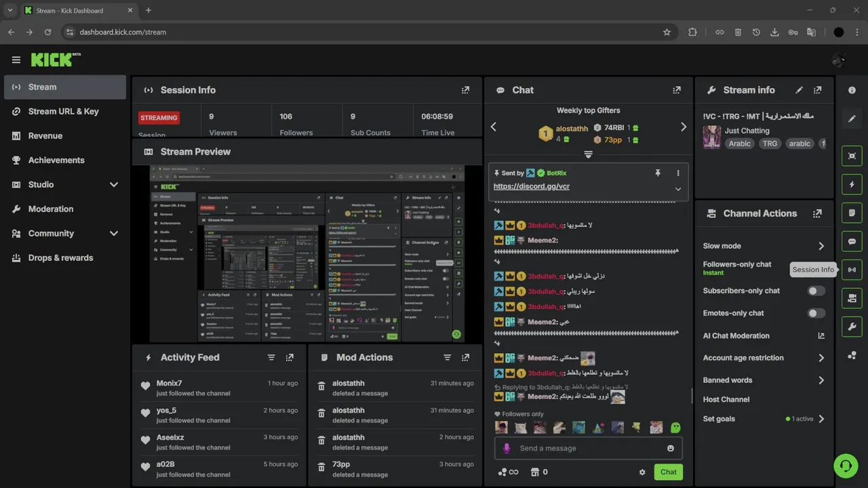Click the Send a message input field
Screen dimensions: 868x488
589,448
